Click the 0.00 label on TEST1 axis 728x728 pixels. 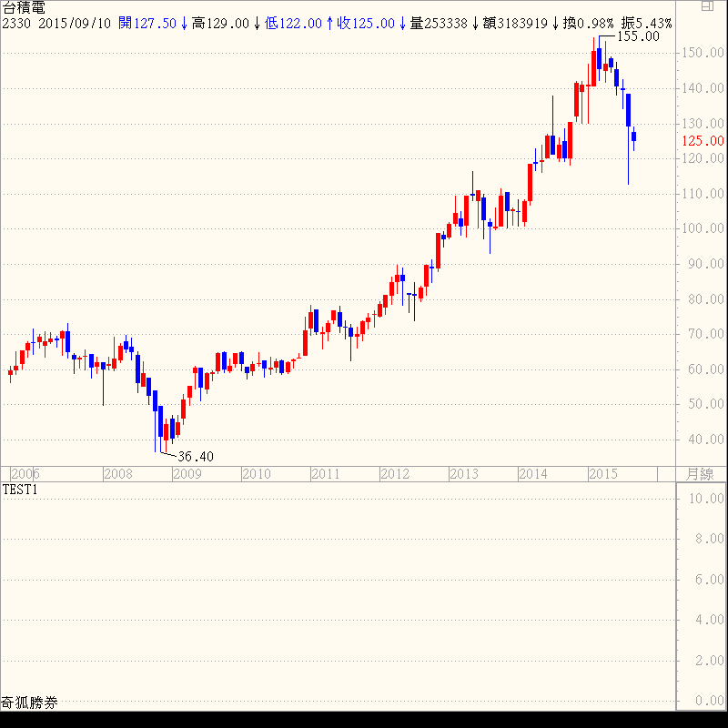pyautogui.click(x=710, y=701)
